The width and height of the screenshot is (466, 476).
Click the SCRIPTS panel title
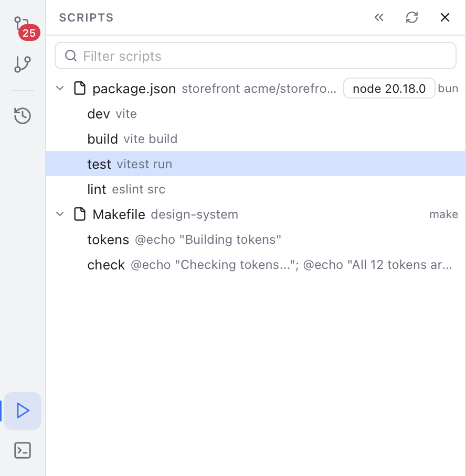tap(87, 18)
